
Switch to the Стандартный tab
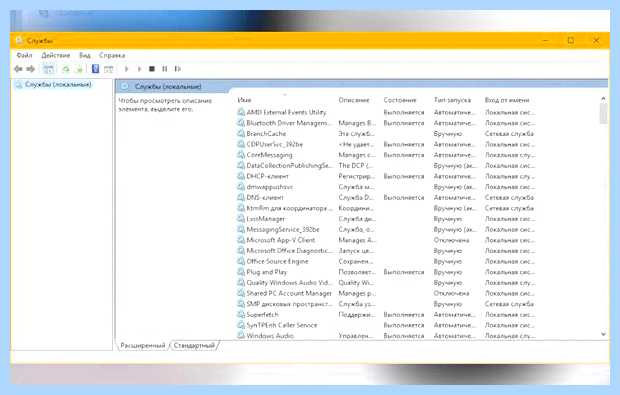coord(194,346)
